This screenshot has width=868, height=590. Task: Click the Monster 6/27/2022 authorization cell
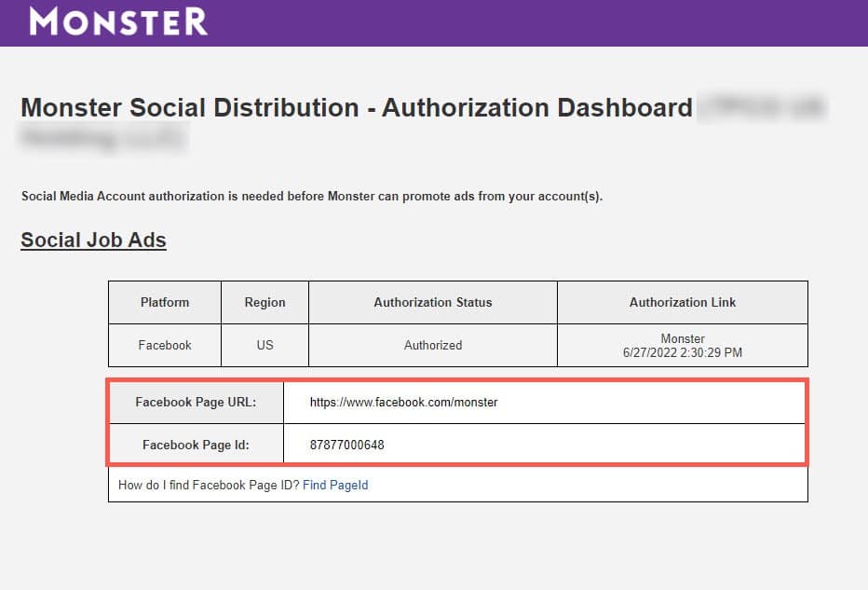point(683,345)
